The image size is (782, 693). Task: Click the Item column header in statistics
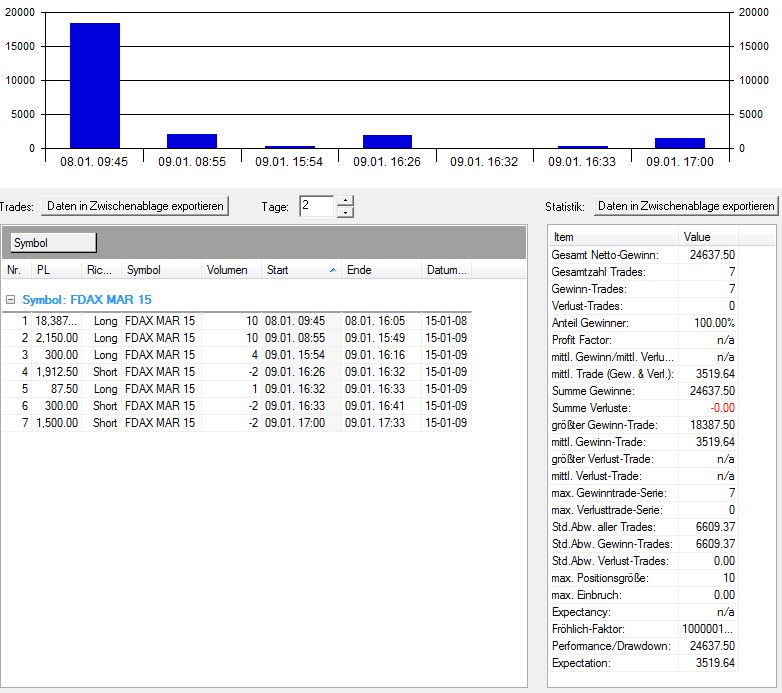[613, 237]
